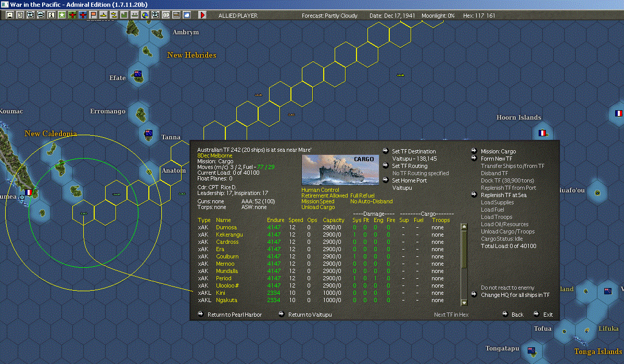Viewport: 624px width, 364px height.
Task: Open the orange flag bases list icon
Action: (93, 15)
